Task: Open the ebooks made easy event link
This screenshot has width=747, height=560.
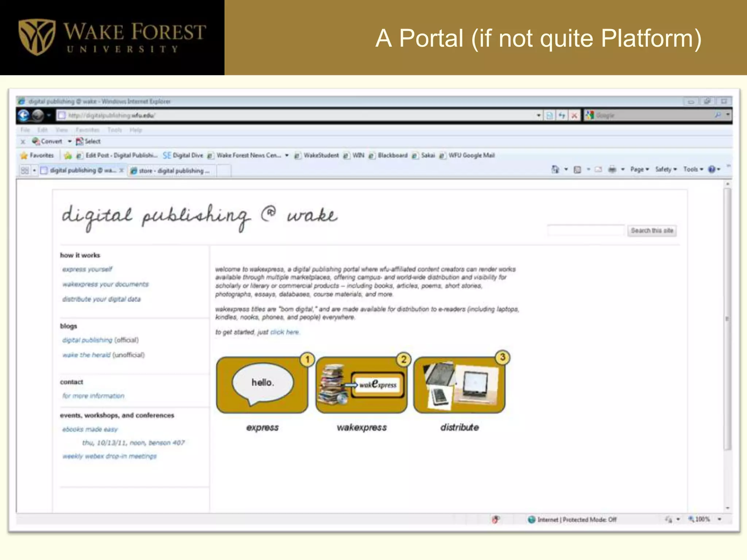Action: 90,429
